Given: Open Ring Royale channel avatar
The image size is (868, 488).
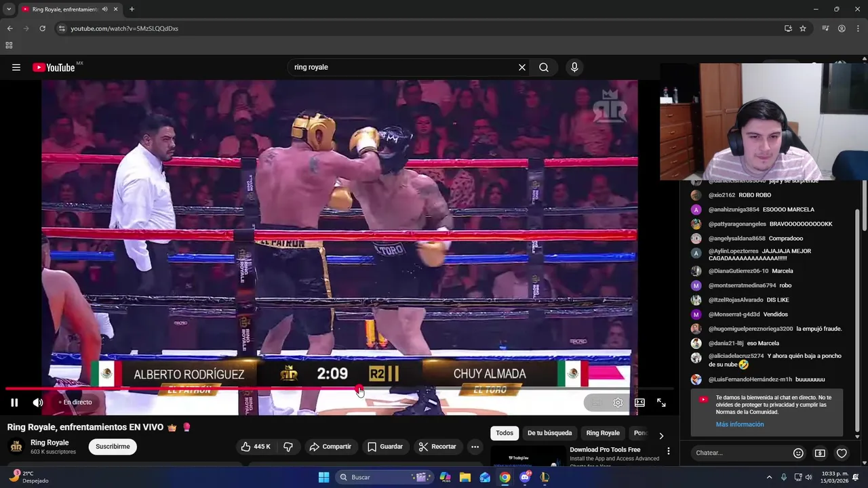Looking at the screenshot, I should (16, 446).
